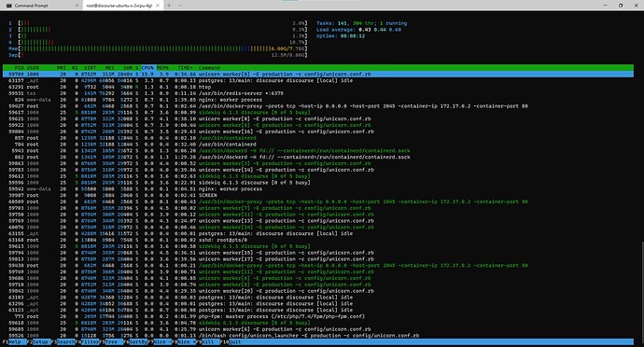This screenshot has height=347, width=644.
Task: Click F10 Quit to exit htop
Action: pyautogui.click(x=233, y=341)
